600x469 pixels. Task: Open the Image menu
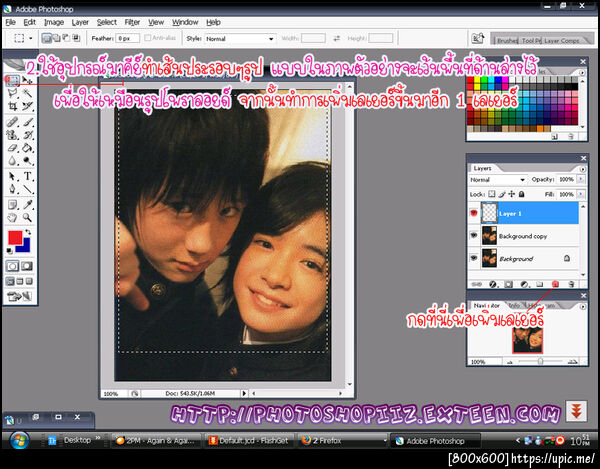pyautogui.click(x=54, y=22)
